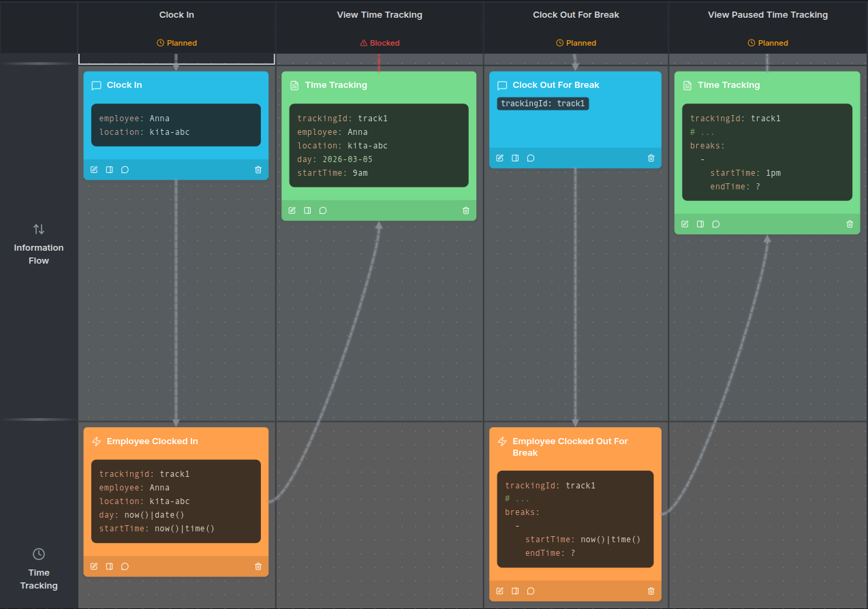Delete the Employee Clocked In event card

(x=258, y=567)
